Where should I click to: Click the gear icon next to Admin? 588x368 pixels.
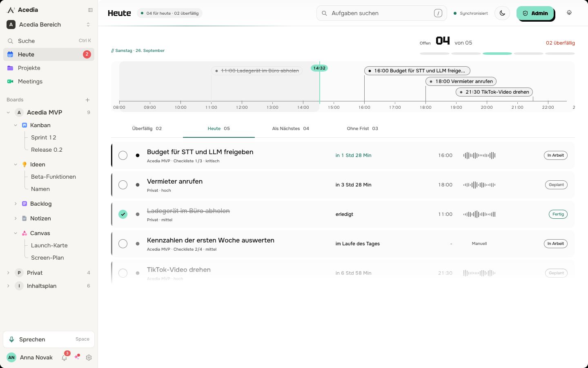click(569, 13)
